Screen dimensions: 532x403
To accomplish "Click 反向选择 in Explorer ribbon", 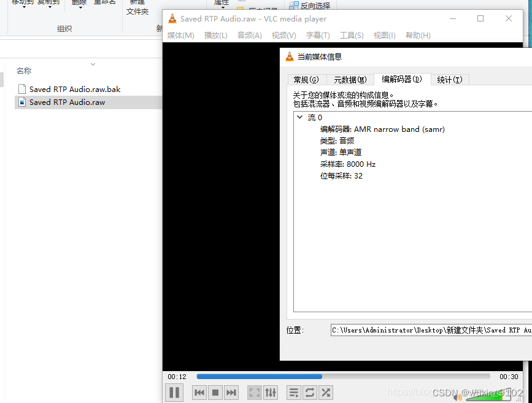I will [310, 6].
